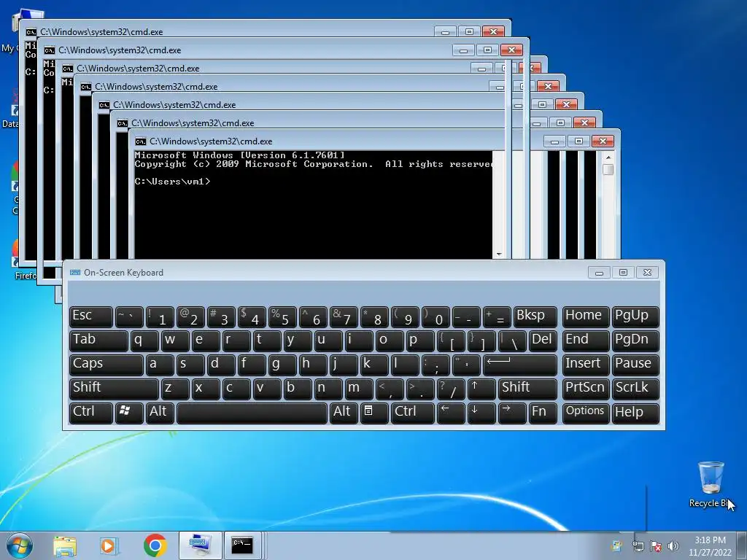The height and width of the screenshot is (560, 747).
Task: Click the front cmd.exe scrollbar up arrow
Action: click(608, 157)
